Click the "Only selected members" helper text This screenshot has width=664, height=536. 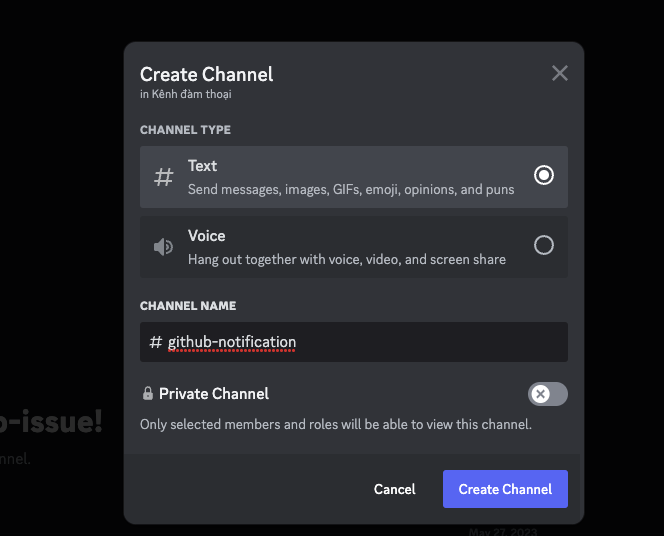pos(335,424)
